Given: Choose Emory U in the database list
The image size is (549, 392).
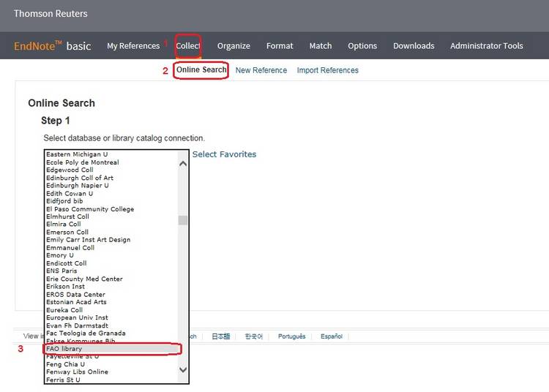Looking at the screenshot, I should [60, 255].
